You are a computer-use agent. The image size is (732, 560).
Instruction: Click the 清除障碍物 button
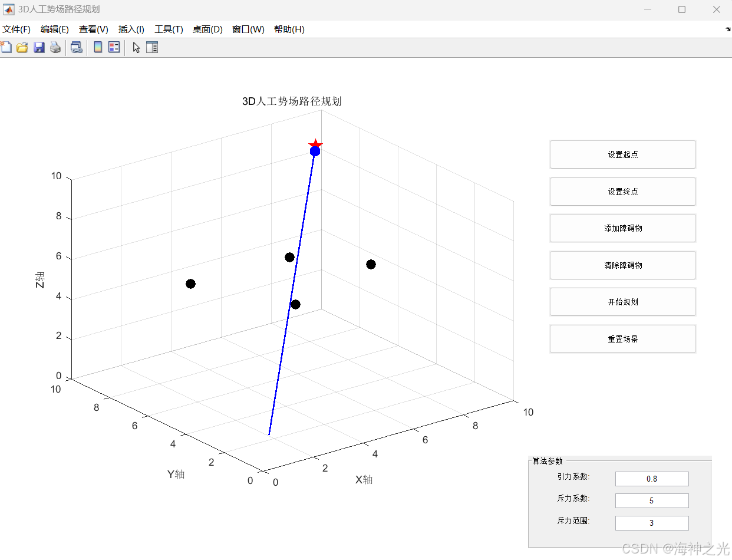coord(623,265)
